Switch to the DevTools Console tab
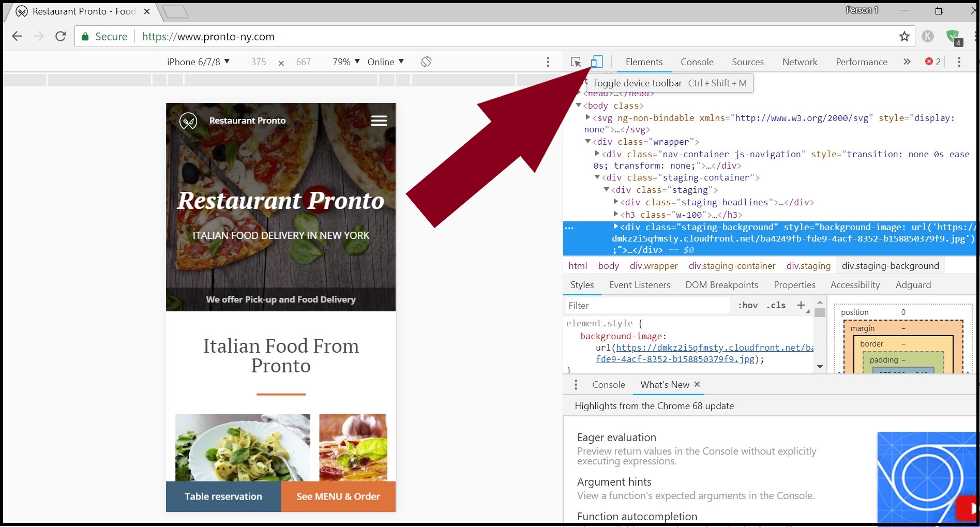Screen dimensions: 980x527 (697, 62)
